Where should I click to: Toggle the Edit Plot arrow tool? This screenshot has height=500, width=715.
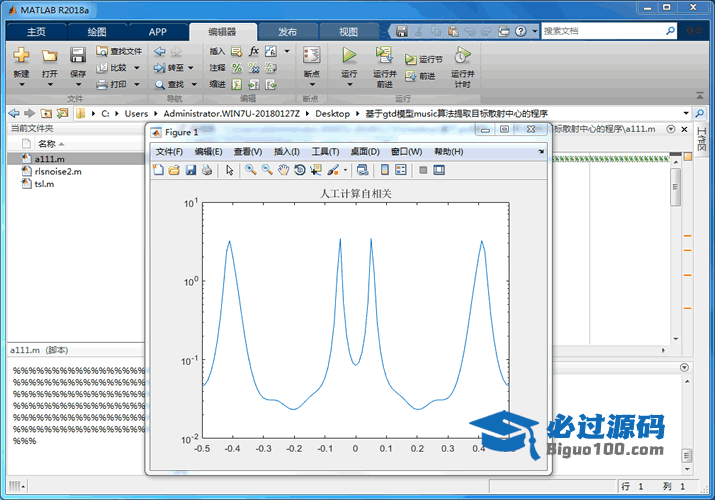coord(229,170)
